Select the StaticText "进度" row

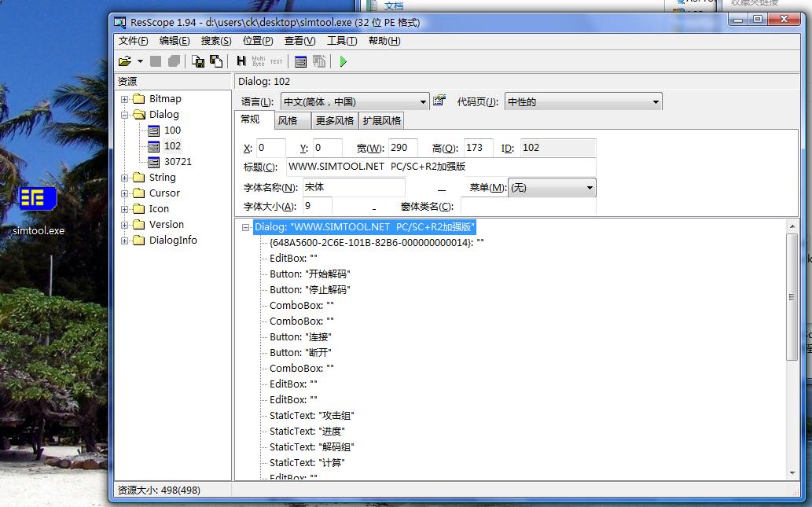point(307,432)
